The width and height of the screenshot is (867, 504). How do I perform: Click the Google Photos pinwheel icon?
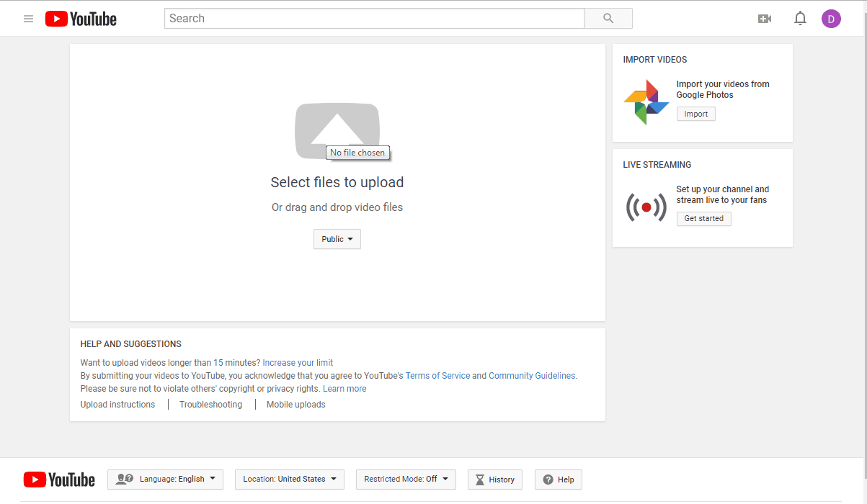pyautogui.click(x=646, y=102)
